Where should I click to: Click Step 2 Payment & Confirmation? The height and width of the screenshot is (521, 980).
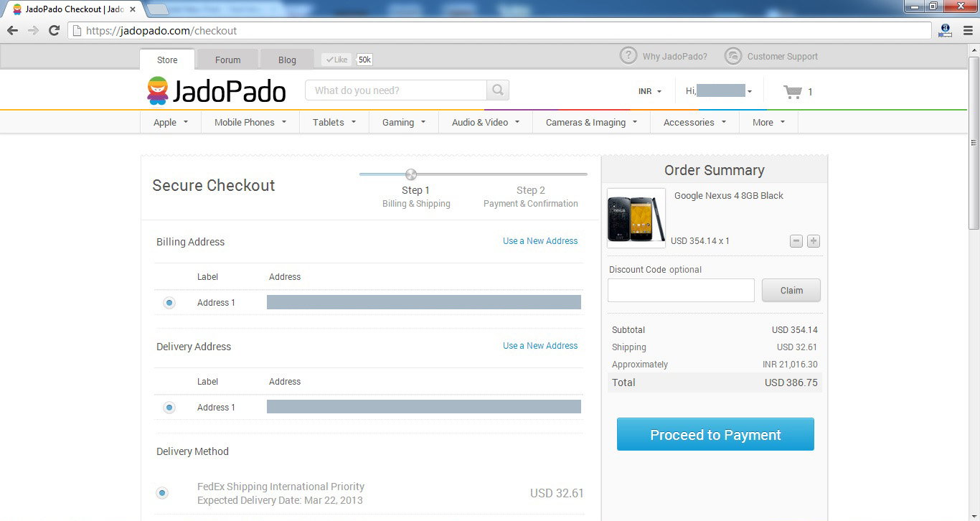pyautogui.click(x=531, y=197)
